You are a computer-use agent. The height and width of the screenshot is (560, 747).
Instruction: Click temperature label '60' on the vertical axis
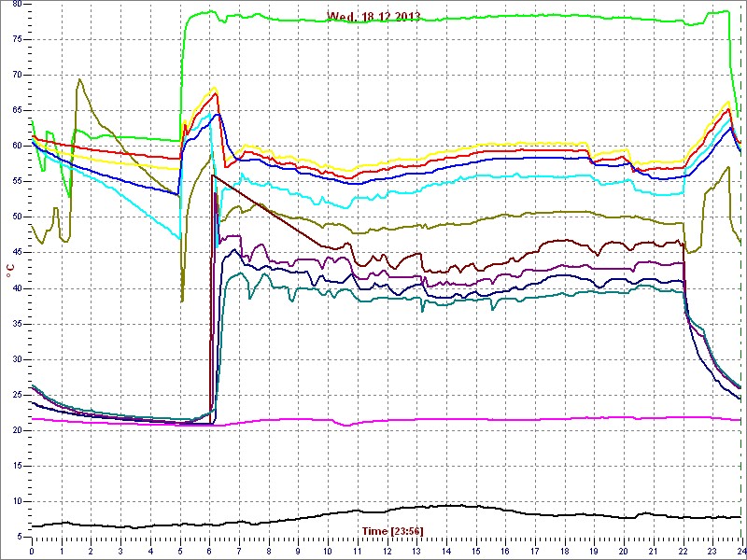click(17, 146)
